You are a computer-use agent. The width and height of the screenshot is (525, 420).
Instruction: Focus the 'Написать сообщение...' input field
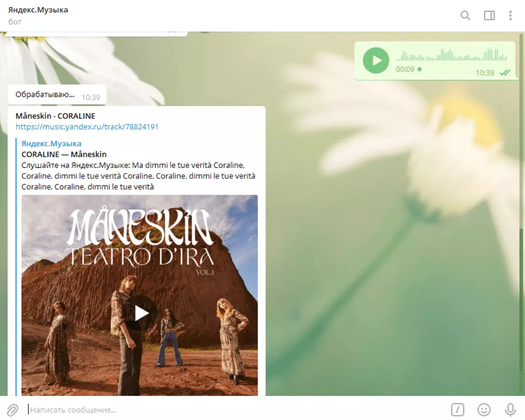coord(236,410)
